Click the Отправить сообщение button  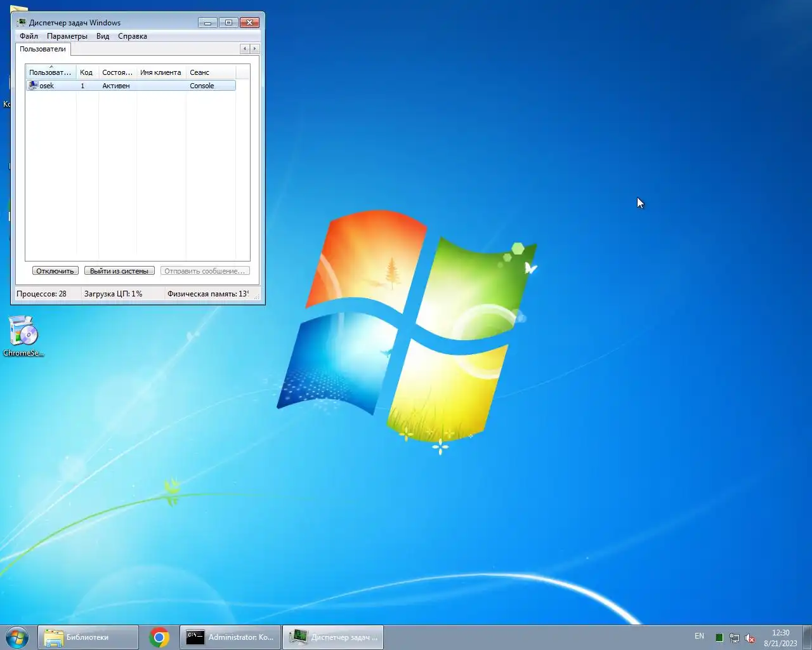coord(205,271)
